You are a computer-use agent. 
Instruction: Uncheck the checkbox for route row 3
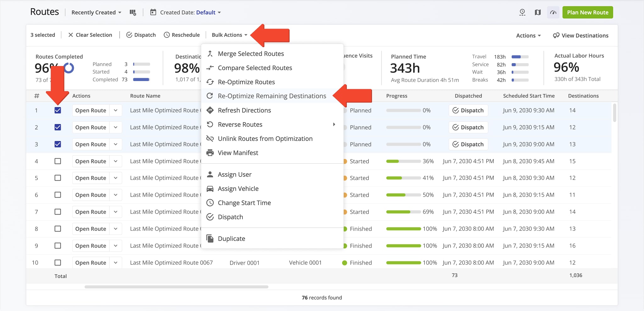(58, 144)
